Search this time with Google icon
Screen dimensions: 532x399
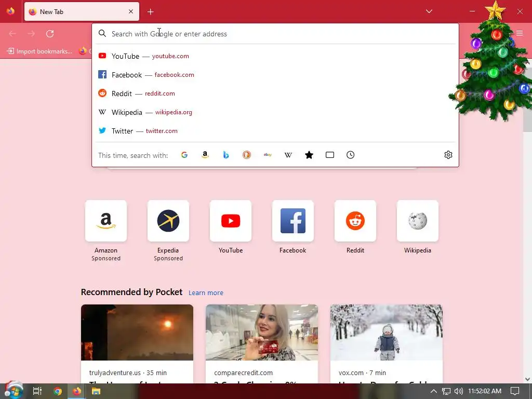pyautogui.click(x=184, y=155)
